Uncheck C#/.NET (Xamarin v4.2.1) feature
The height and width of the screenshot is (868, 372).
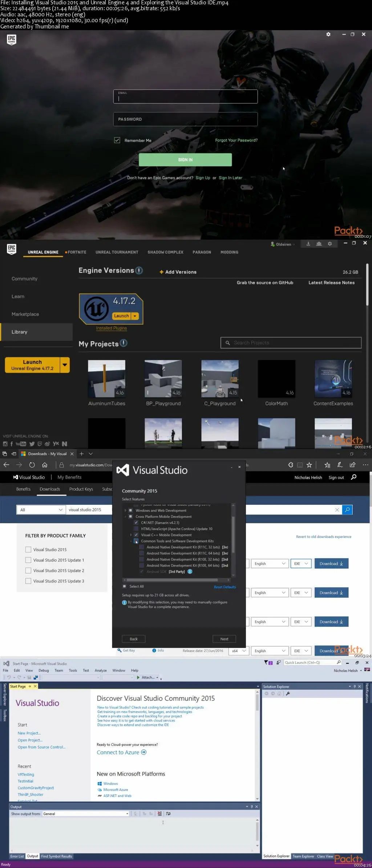pos(136,523)
